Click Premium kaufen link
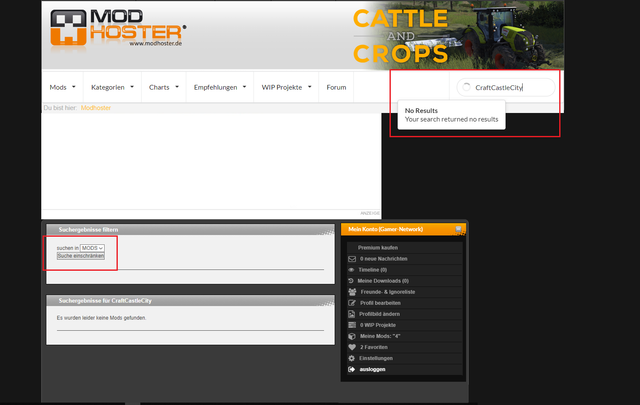Screen dimensions: 640x405 [x=378, y=247]
